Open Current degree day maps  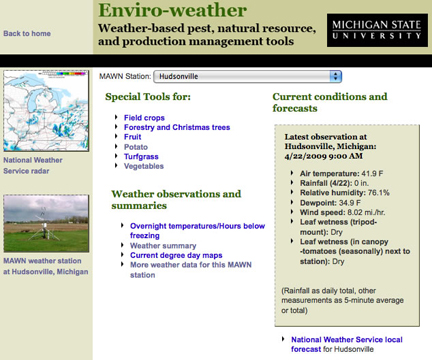[x=176, y=255]
